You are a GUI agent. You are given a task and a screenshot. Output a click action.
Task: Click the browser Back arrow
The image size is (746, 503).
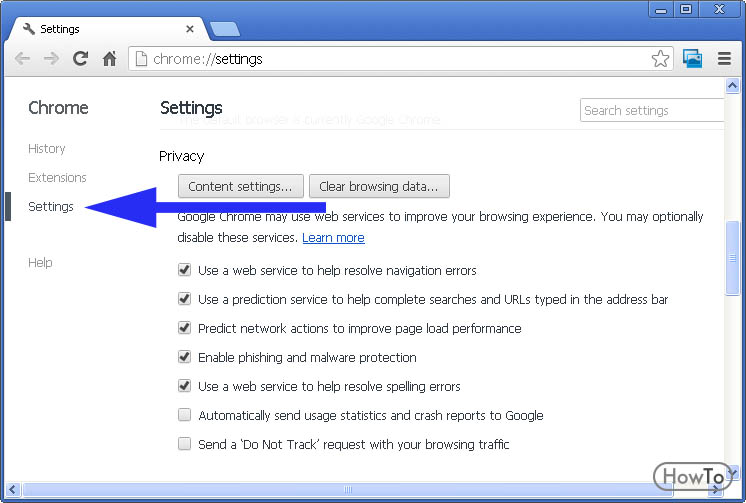click(22, 59)
